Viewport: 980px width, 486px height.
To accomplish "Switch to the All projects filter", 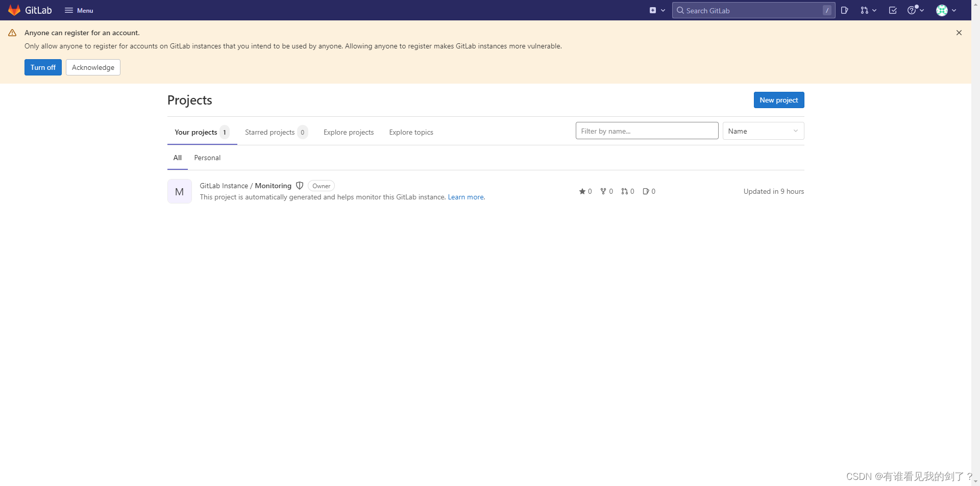I will pos(177,158).
